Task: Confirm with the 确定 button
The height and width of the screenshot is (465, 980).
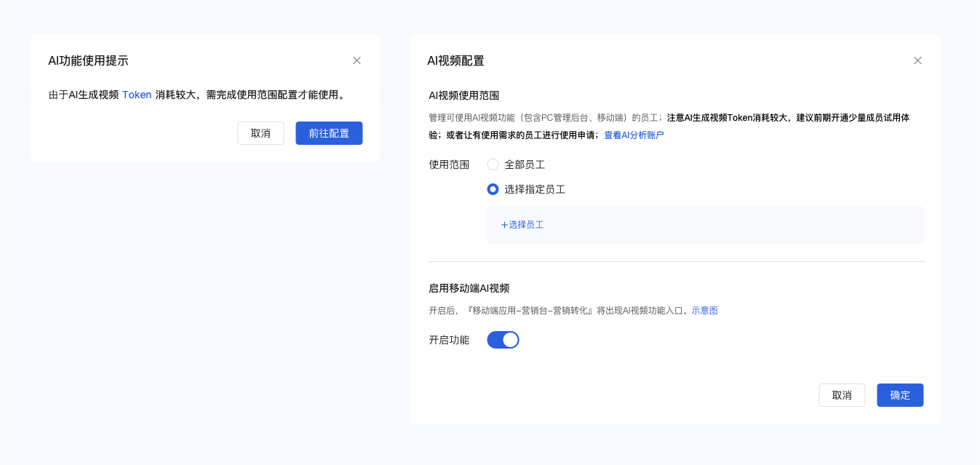Action: (x=900, y=395)
